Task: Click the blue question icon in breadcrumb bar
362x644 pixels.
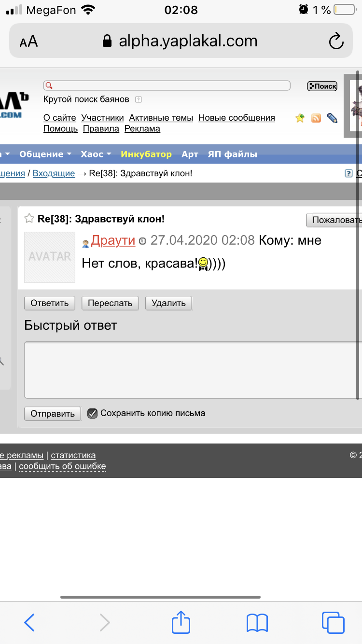Action: tap(348, 173)
